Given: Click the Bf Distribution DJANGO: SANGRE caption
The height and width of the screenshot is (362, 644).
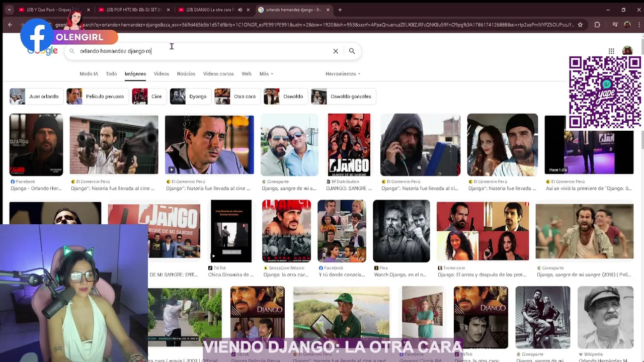Looking at the screenshot, I should [x=349, y=189].
